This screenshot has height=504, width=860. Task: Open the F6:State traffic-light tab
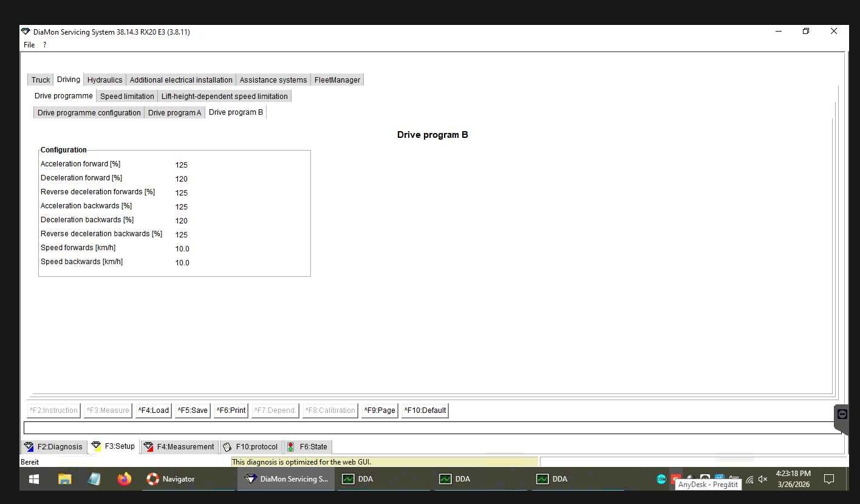(307, 446)
